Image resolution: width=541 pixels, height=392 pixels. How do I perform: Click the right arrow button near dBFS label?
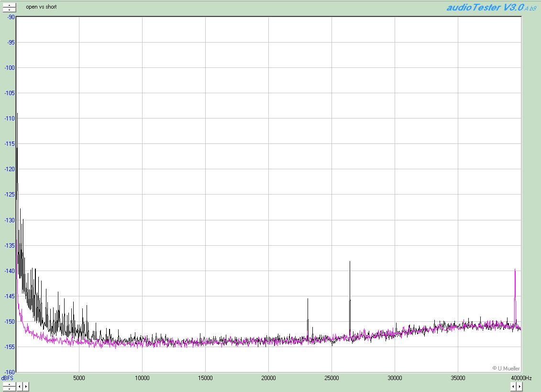[25, 386]
